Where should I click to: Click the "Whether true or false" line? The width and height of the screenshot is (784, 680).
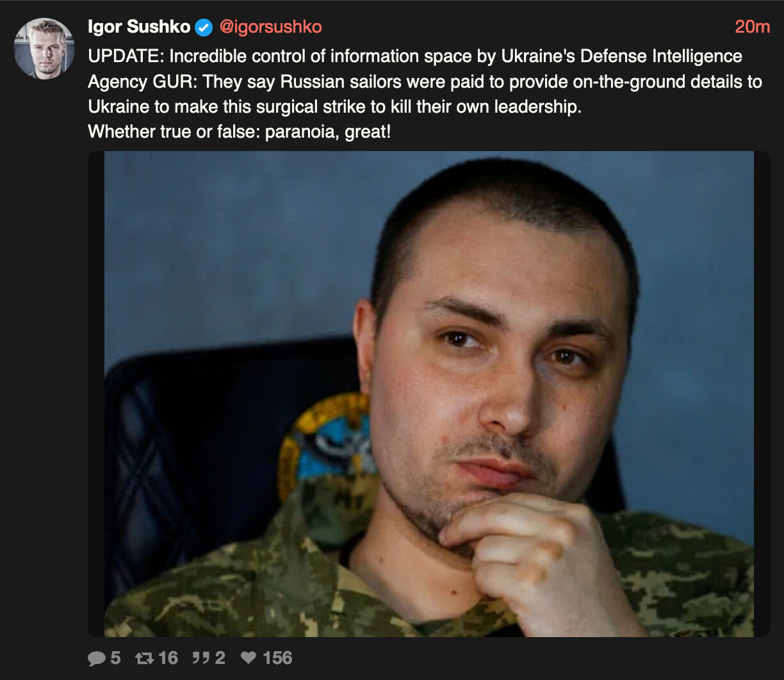coord(239,132)
